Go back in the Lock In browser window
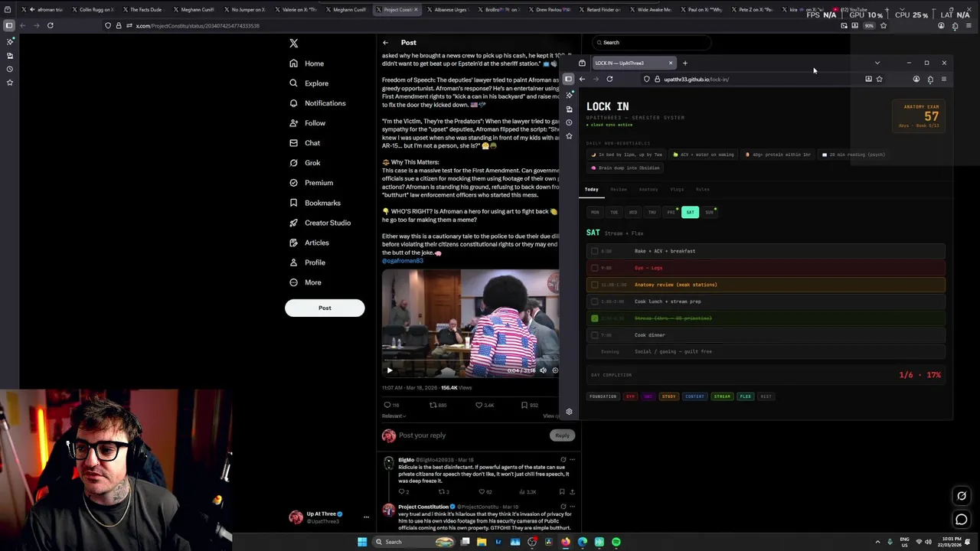This screenshot has width=980, height=551. 582,79
